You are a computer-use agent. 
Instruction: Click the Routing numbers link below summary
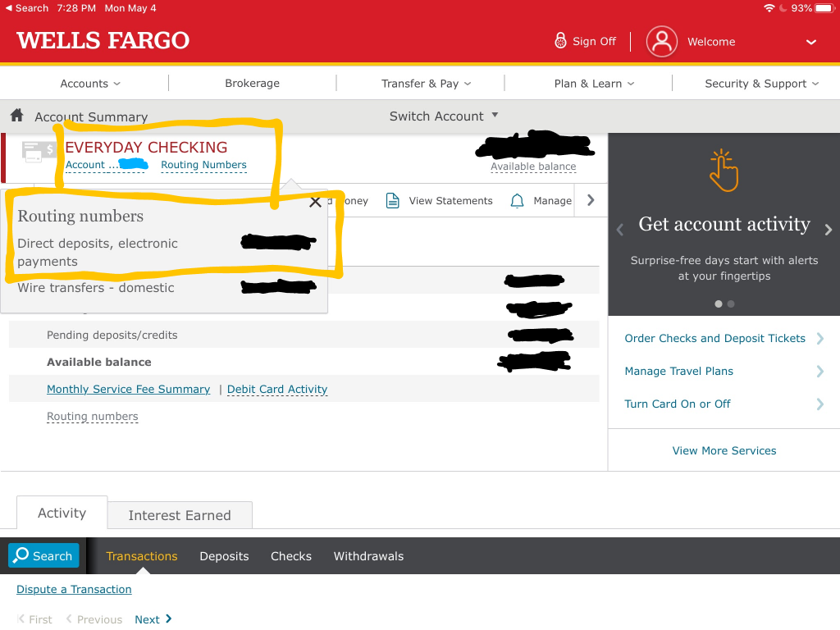pyautogui.click(x=92, y=416)
